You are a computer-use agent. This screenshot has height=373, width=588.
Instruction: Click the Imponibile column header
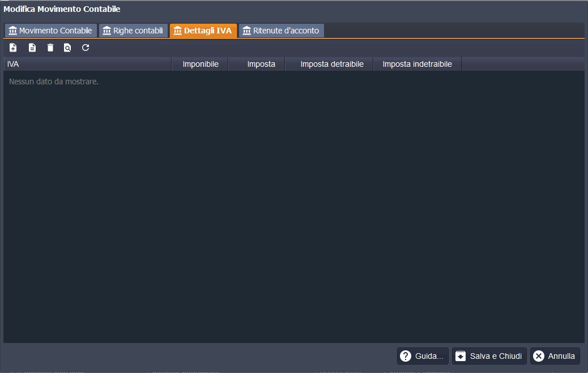pos(201,65)
